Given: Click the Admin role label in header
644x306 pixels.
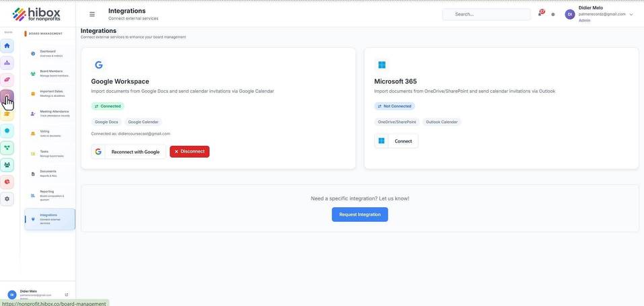Looking at the screenshot, I should 584,20.
